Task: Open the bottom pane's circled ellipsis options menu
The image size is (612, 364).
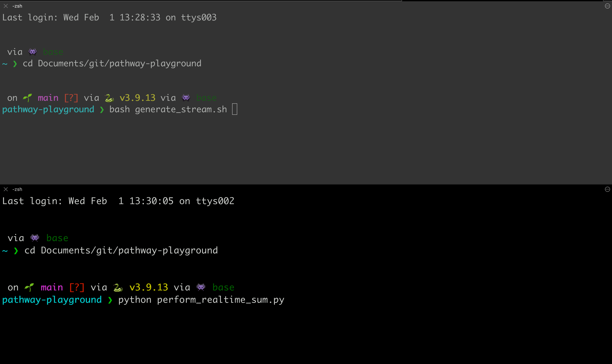Action: [607, 189]
